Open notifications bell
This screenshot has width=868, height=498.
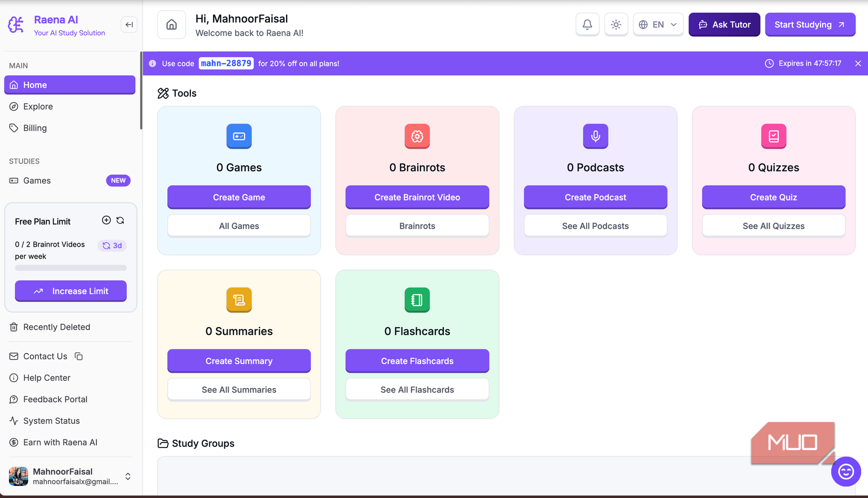(x=588, y=25)
